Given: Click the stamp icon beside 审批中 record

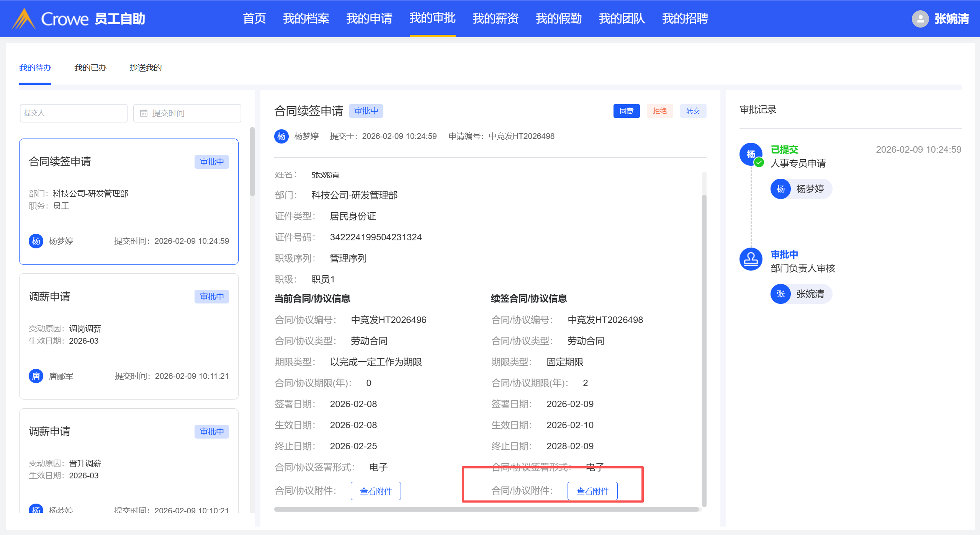Looking at the screenshot, I should click(751, 259).
